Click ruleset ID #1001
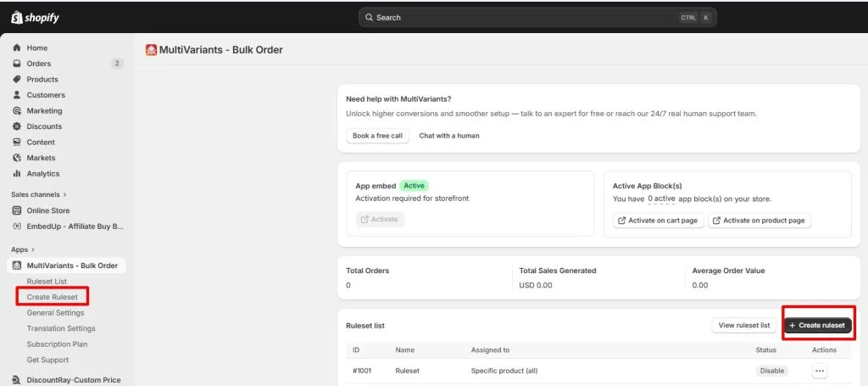 pos(362,371)
